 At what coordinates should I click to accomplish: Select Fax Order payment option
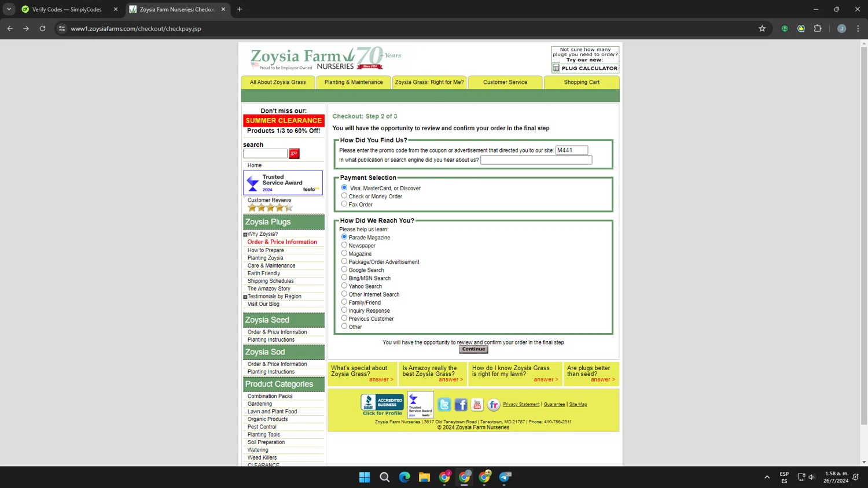[x=344, y=204]
